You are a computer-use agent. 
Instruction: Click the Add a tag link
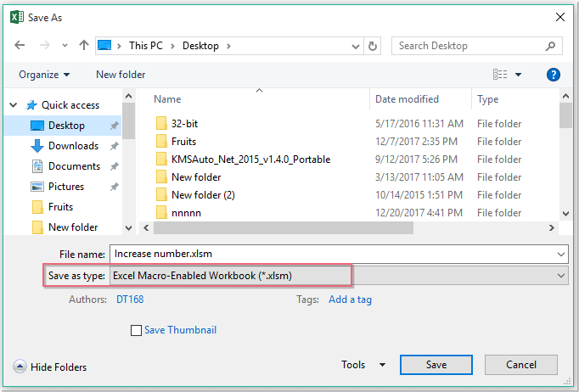[x=350, y=300]
